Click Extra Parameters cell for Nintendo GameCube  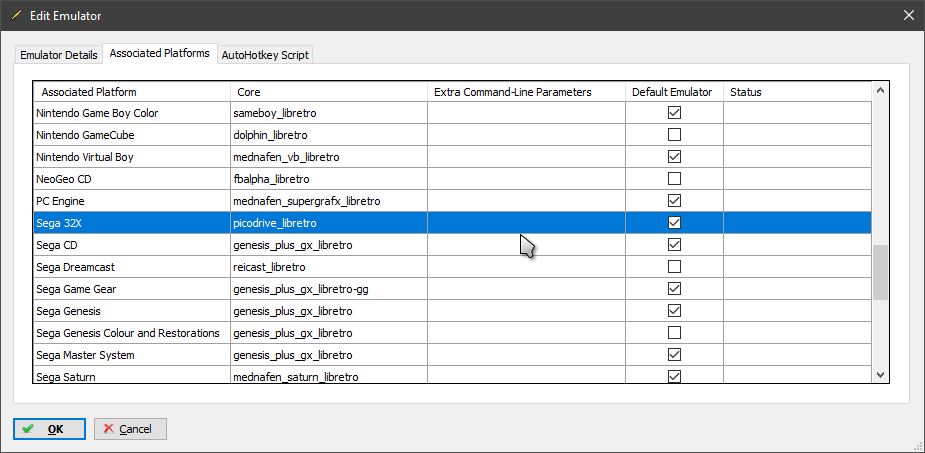pyautogui.click(x=526, y=135)
